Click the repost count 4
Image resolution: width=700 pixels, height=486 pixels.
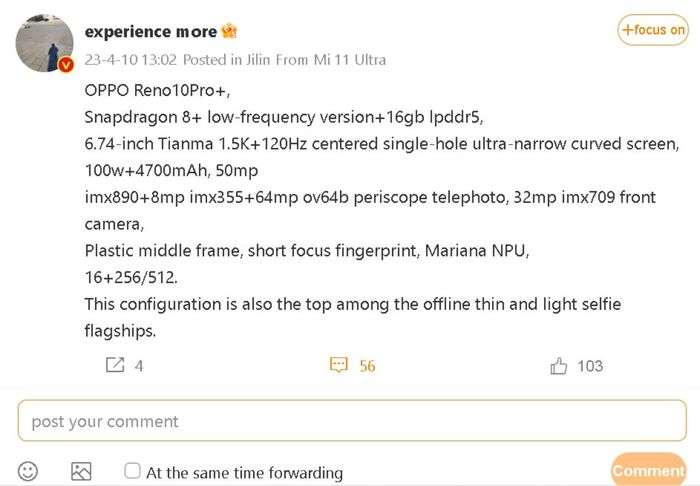(139, 366)
